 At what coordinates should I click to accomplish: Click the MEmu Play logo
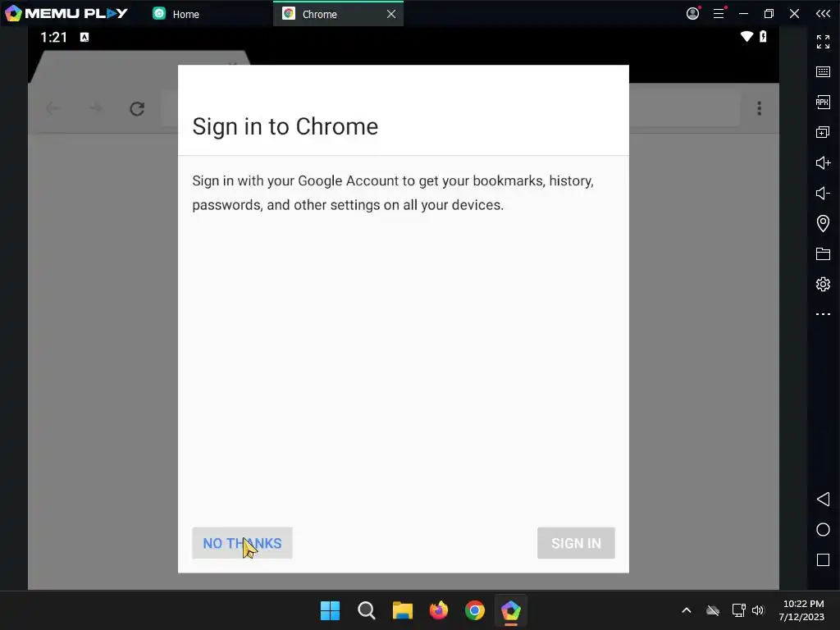[x=66, y=13]
